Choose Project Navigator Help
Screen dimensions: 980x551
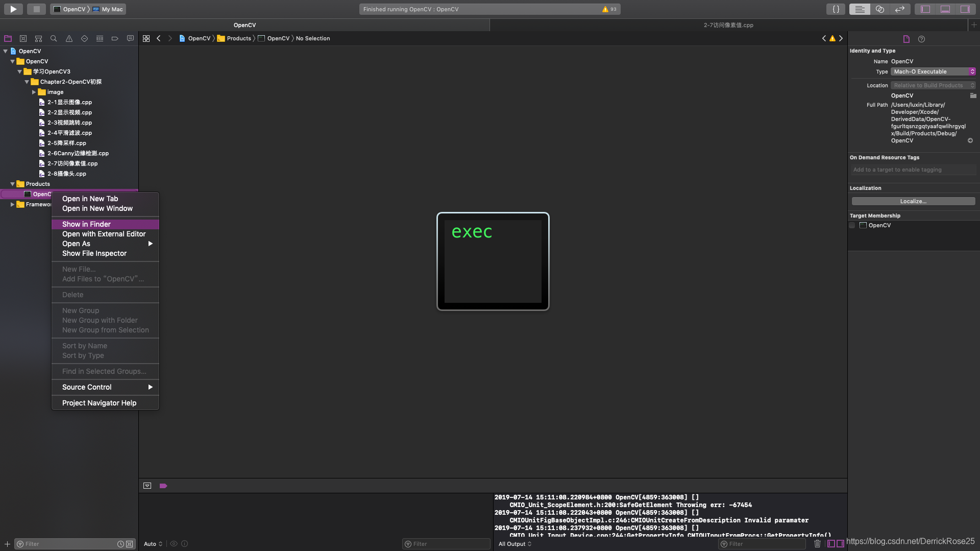[x=105, y=403]
